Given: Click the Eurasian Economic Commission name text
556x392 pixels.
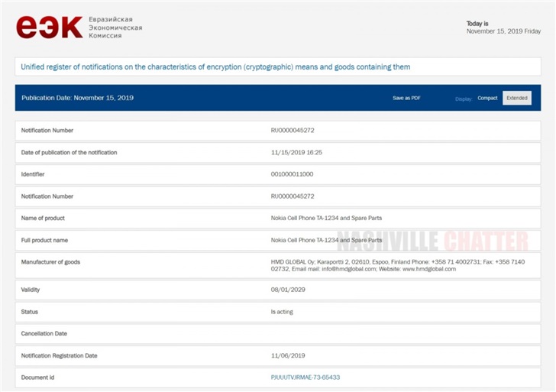Looking at the screenshot, I should [115, 27].
